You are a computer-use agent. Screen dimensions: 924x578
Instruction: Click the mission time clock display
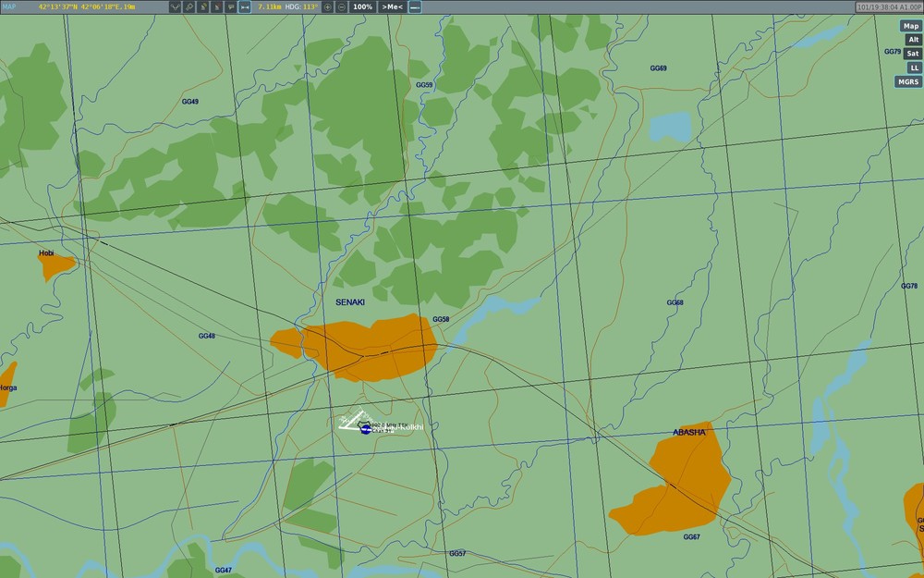[889, 7]
